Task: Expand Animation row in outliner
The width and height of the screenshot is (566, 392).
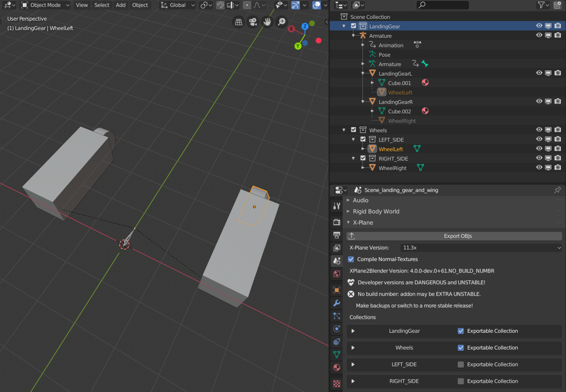Action: (363, 45)
